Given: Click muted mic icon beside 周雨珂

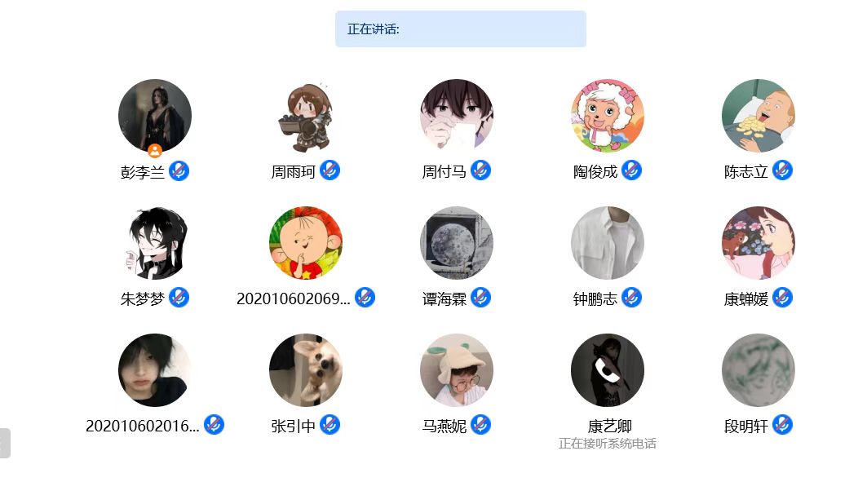Looking at the screenshot, I should (x=330, y=170).
